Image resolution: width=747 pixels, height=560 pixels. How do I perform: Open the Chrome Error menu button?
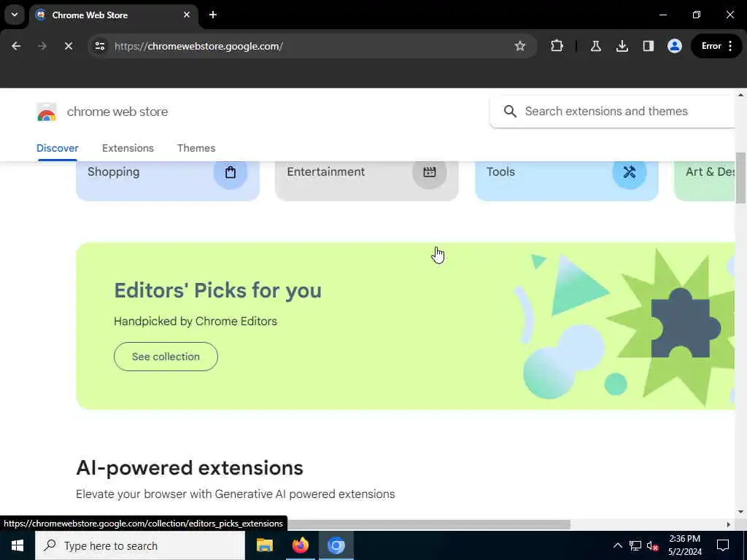(x=716, y=46)
